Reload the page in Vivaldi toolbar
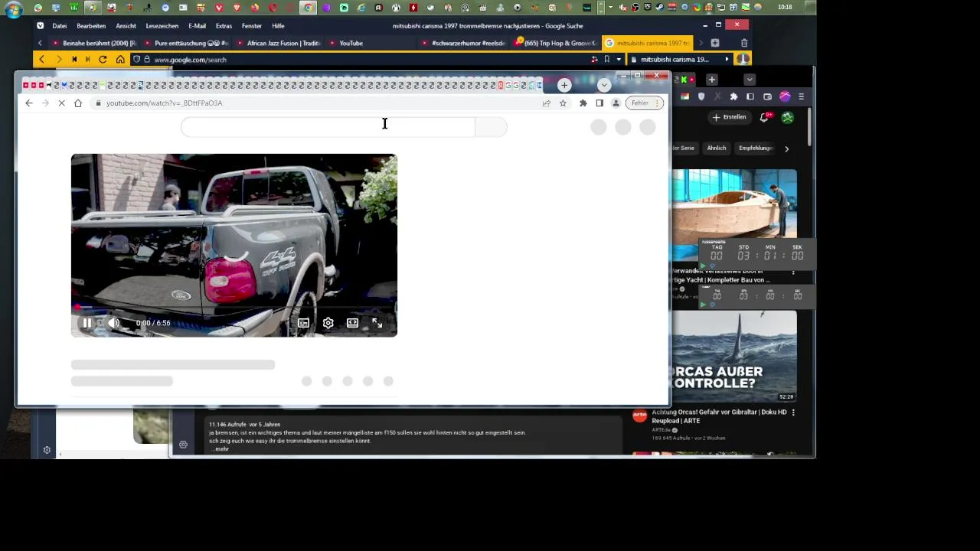The height and width of the screenshot is (551, 980). pyautogui.click(x=103, y=60)
